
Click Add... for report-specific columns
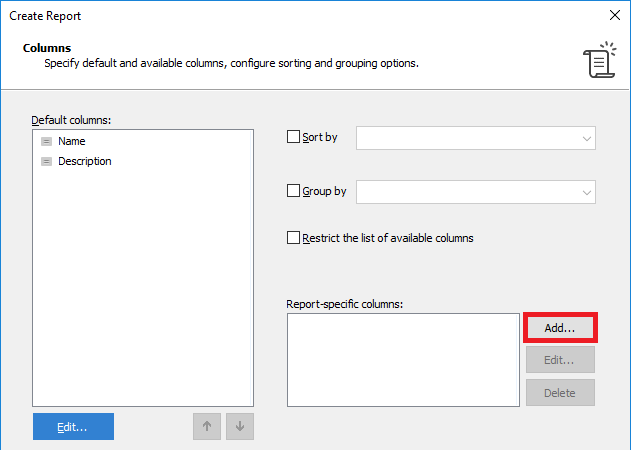(560, 327)
